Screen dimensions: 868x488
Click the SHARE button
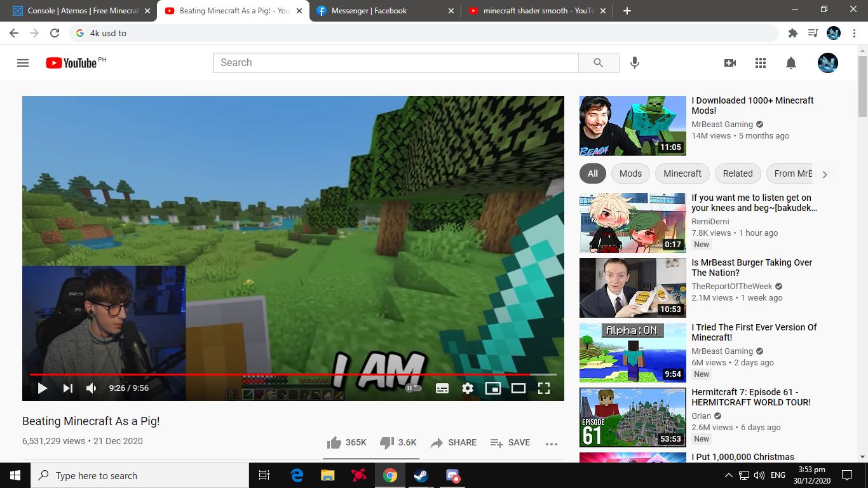[x=453, y=442]
